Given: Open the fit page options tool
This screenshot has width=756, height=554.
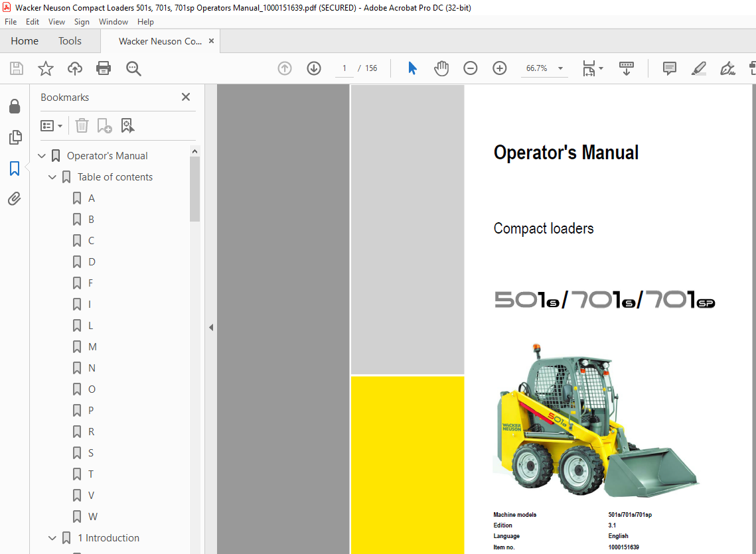Looking at the screenshot, I should pyautogui.click(x=592, y=68).
